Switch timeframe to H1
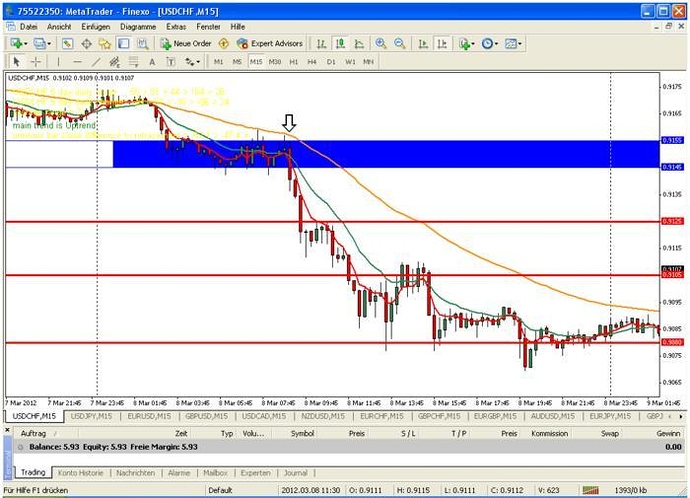Image resolution: width=690 pixels, height=498 pixels. click(x=294, y=62)
